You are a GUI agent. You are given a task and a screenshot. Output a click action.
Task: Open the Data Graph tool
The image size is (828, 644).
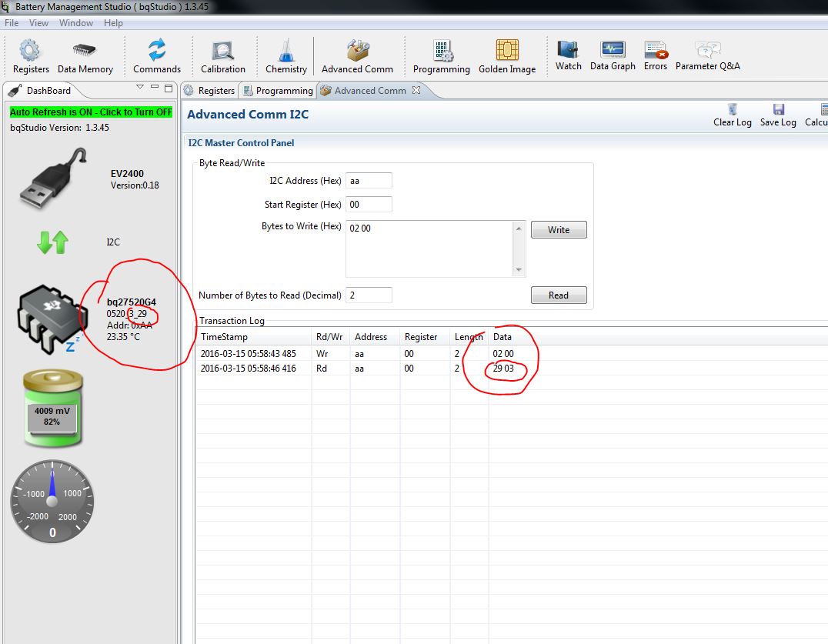613,55
